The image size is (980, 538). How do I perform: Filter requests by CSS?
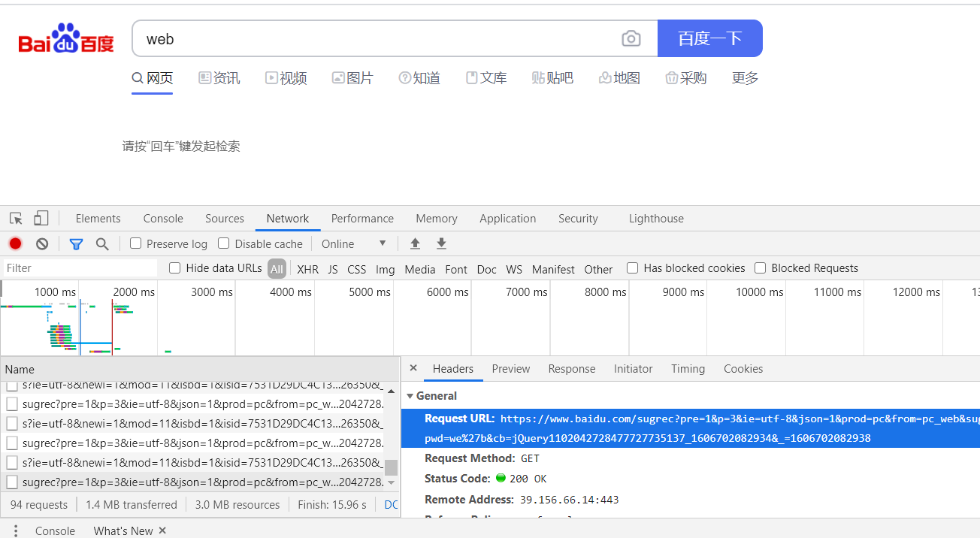click(357, 269)
